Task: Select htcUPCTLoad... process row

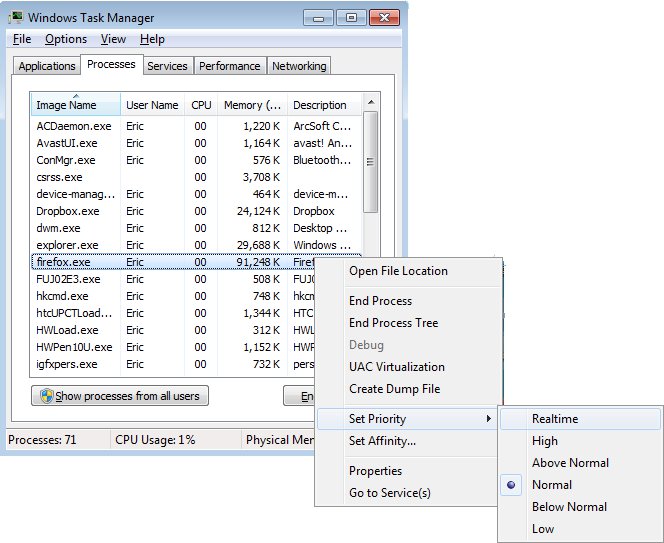Action: click(173, 313)
